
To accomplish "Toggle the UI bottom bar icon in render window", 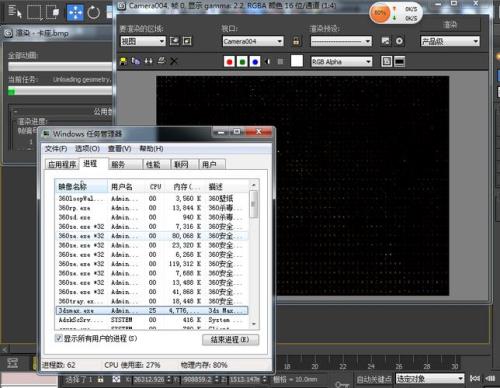I will (x=399, y=62).
